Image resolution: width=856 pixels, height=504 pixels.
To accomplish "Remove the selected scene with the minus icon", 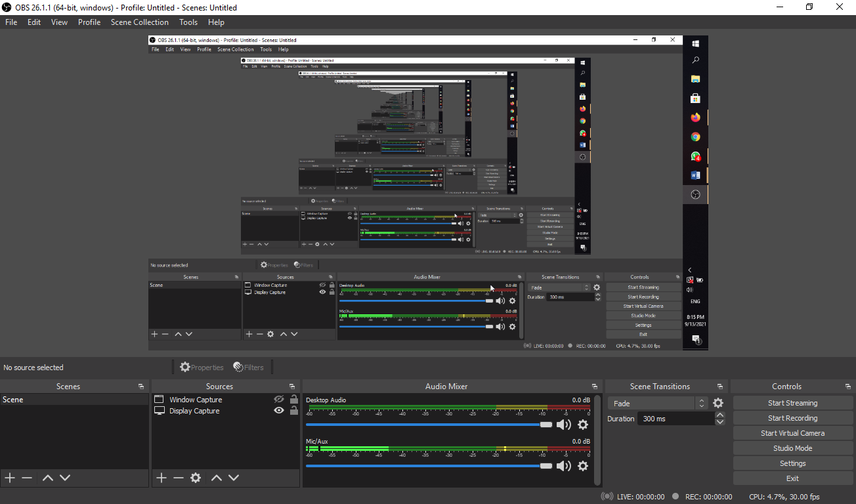I will coord(27,478).
